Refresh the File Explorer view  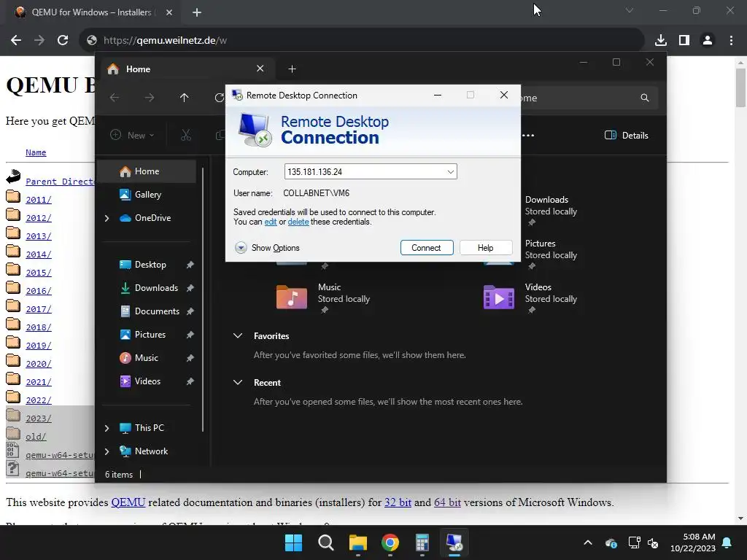(x=219, y=98)
